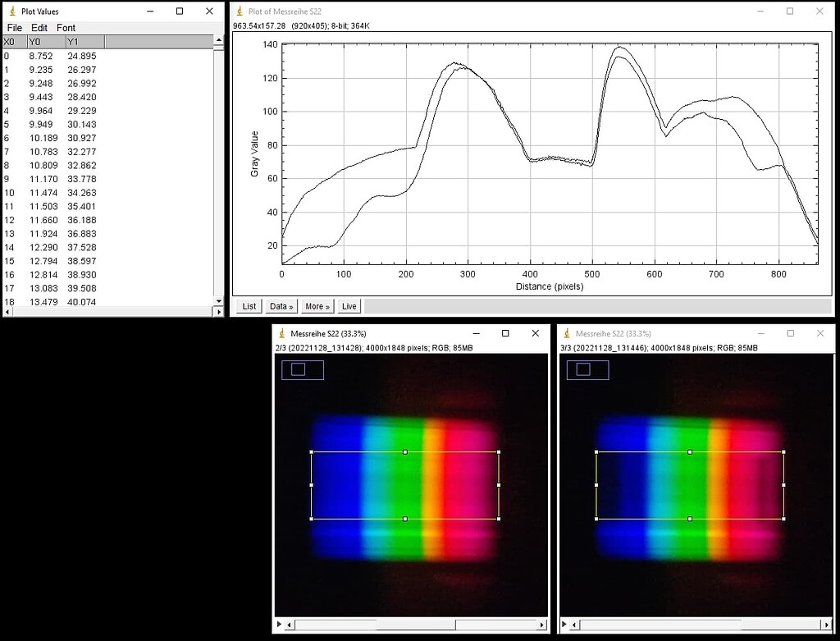Open the Data » dropdown
This screenshot has width=840, height=641.
(281, 305)
